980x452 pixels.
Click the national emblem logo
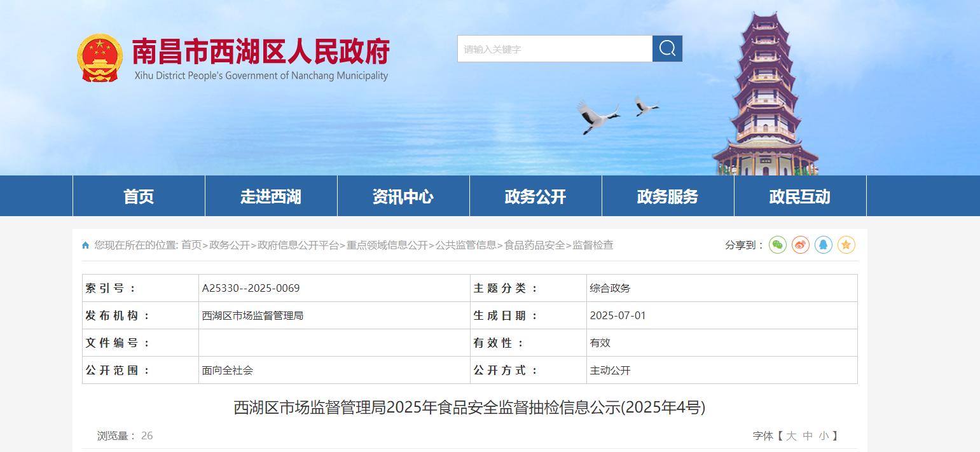pyautogui.click(x=100, y=58)
